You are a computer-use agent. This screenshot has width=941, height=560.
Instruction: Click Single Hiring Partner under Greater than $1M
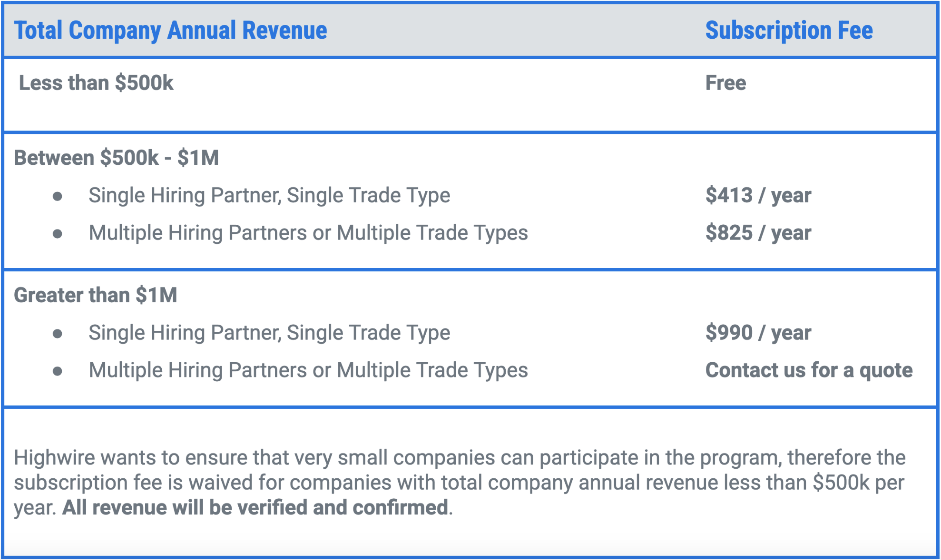coord(269,333)
